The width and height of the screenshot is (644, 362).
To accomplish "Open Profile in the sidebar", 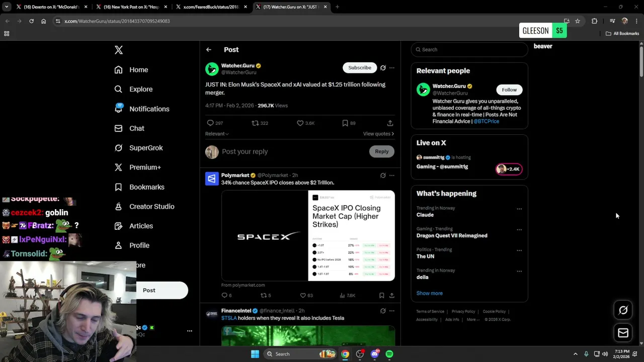I will tap(132, 245).
